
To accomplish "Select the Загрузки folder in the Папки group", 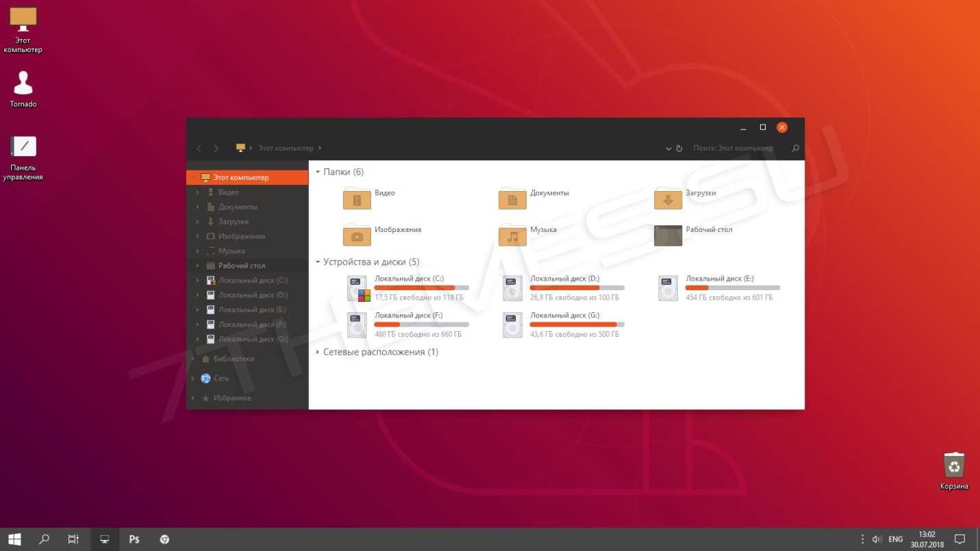I will [668, 199].
